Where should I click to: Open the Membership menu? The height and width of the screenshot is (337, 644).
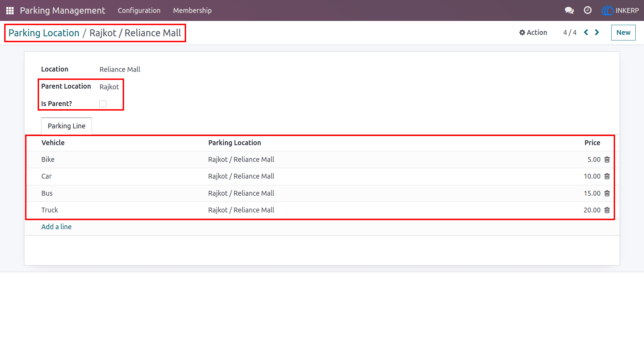[x=192, y=10]
